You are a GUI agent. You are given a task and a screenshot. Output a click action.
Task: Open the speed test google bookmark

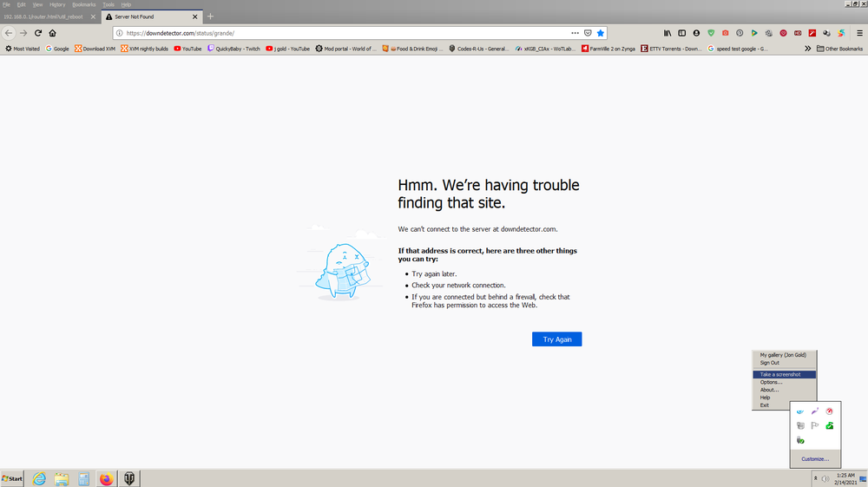tap(738, 49)
